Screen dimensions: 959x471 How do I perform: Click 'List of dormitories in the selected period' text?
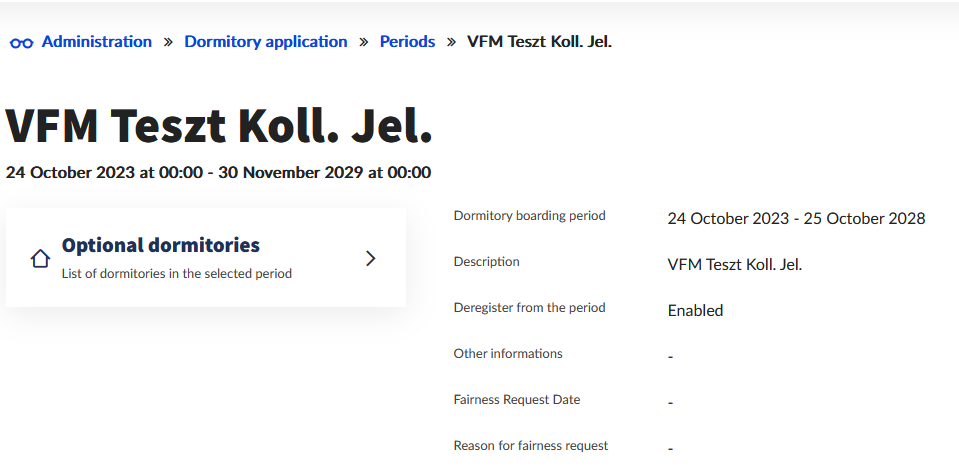(x=177, y=273)
